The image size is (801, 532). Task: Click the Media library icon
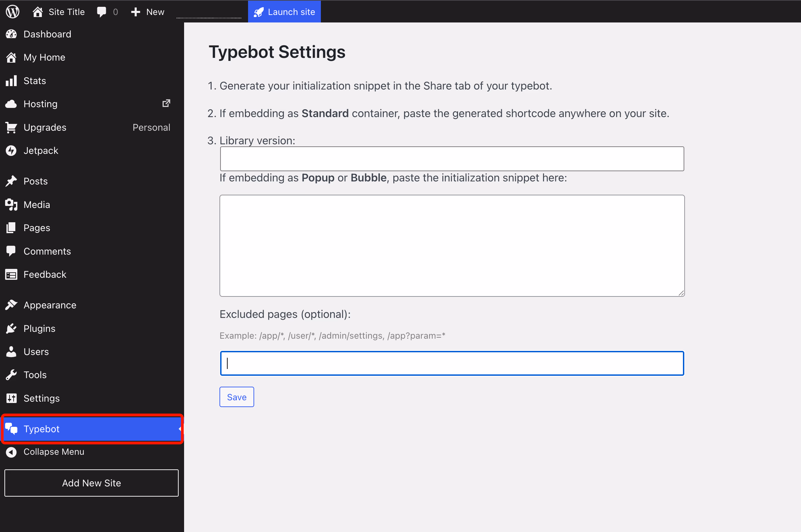tap(11, 205)
